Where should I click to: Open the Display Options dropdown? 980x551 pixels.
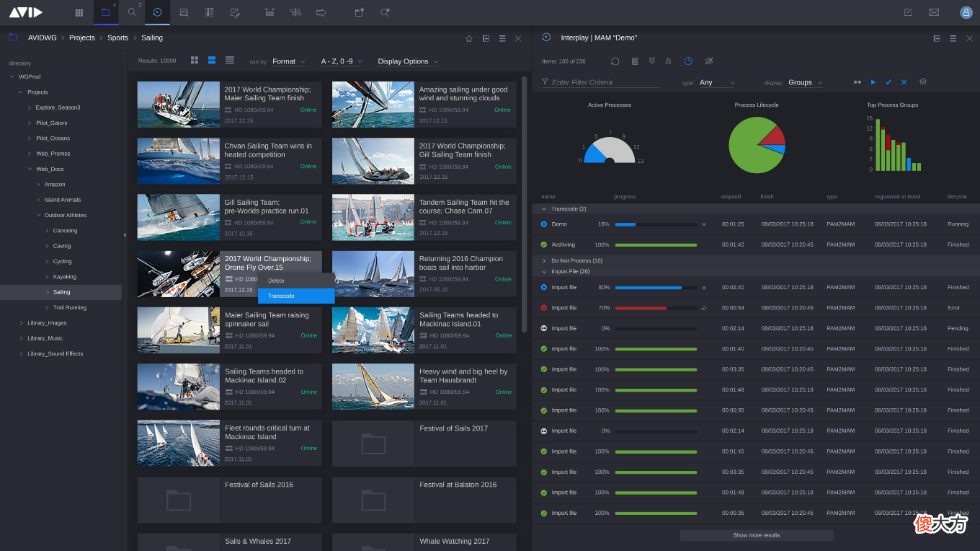(x=408, y=61)
